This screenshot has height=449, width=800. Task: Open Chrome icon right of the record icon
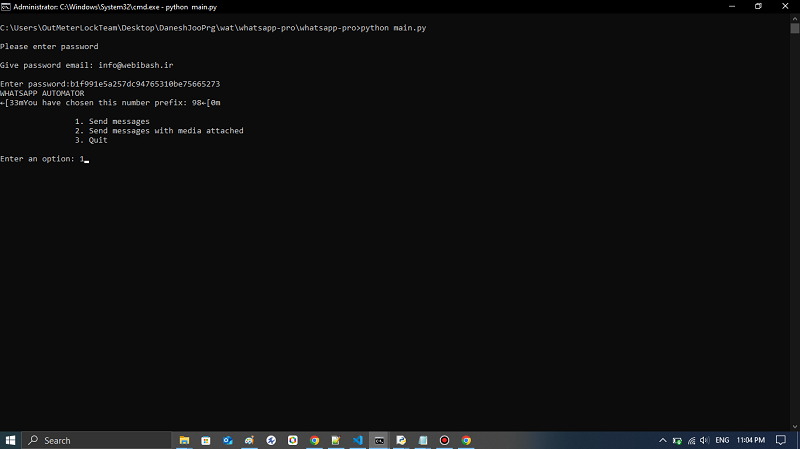pos(466,440)
